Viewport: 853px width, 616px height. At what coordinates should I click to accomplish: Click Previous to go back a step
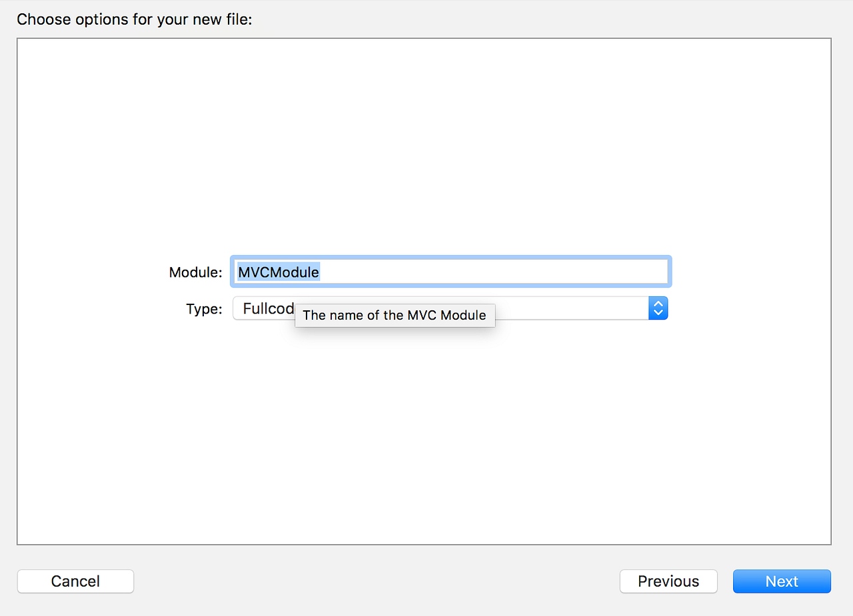[668, 581]
